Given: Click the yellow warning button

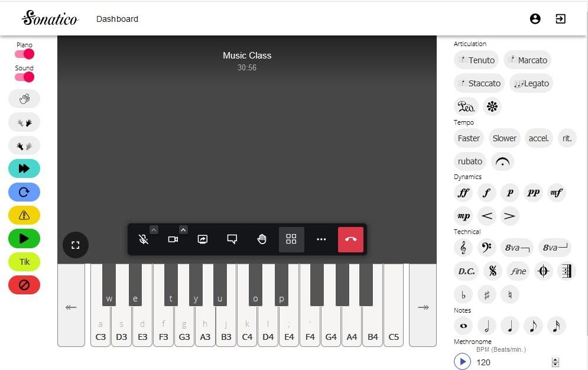Looking at the screenshot, I should click(x=24, y=215).
